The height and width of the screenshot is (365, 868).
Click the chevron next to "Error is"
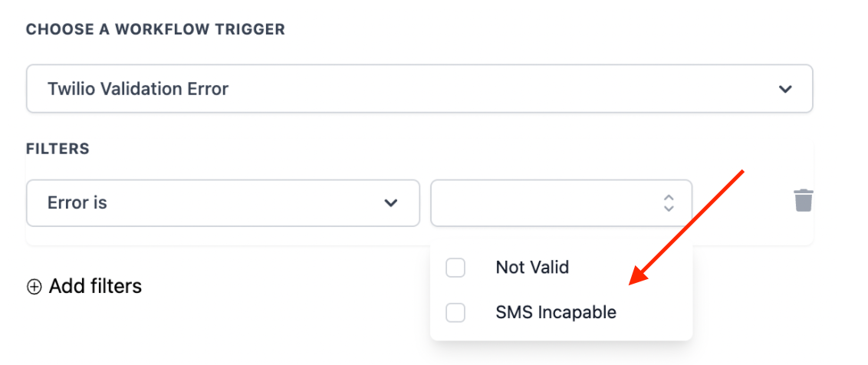coord(391,203)
